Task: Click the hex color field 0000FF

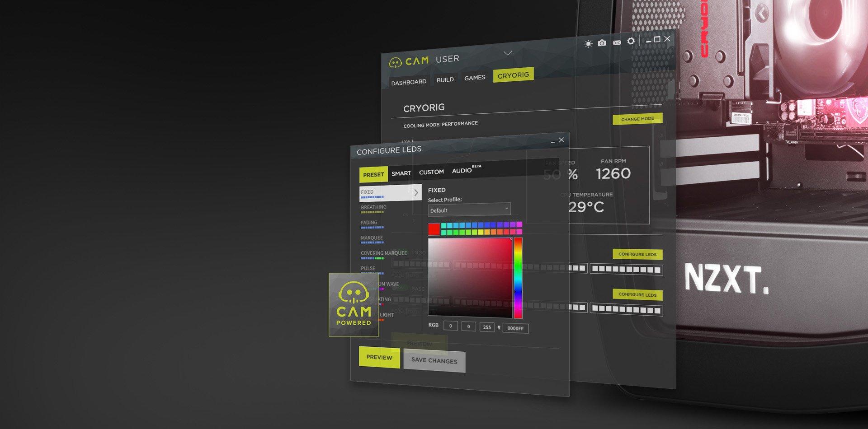Action: coord(515,328)
